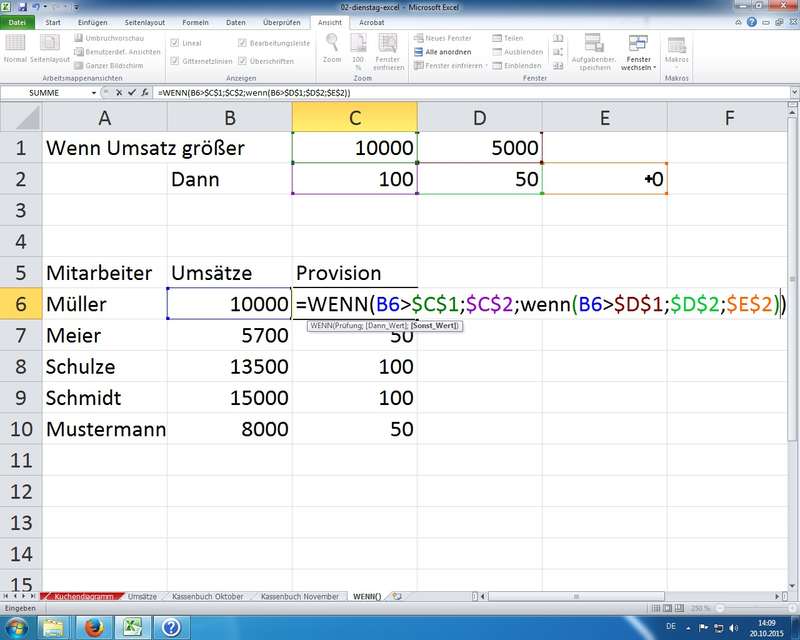
Task: Toggle the Bearbeitungsleiste checkbox
Action: 243,43
